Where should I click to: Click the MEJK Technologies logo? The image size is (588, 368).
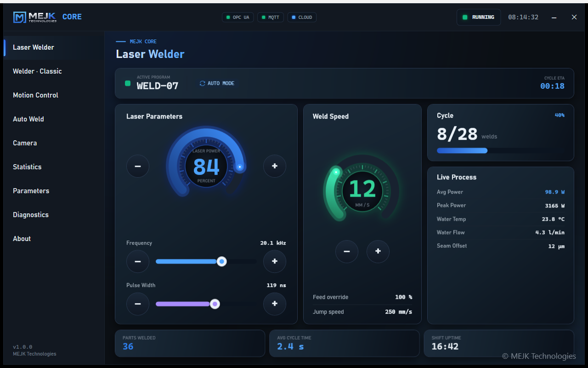(x=35, y=17)
